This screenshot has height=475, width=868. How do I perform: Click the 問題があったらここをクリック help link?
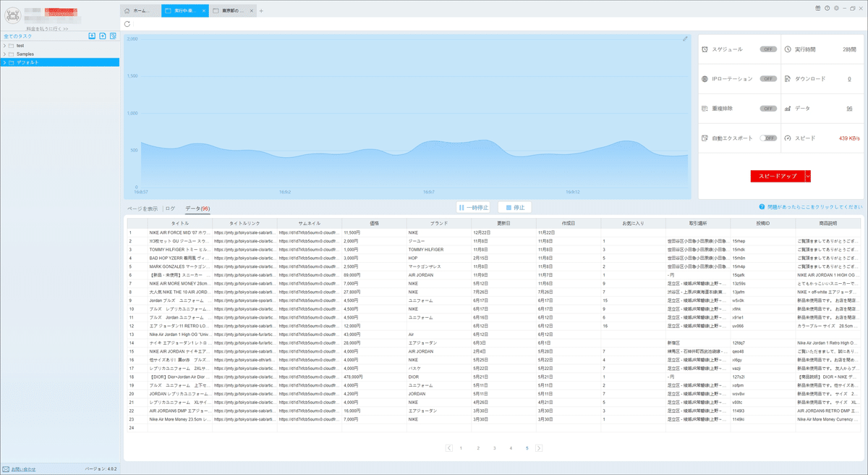[815, 207]
